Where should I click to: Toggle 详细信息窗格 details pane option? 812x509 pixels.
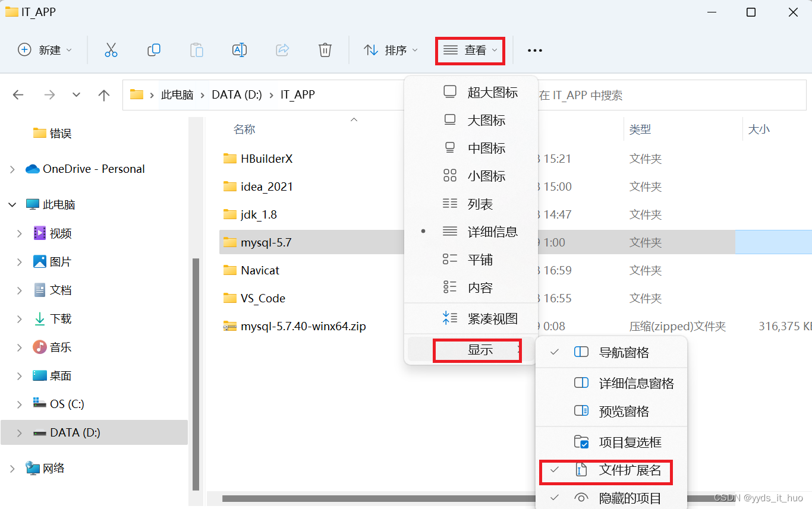611,383
